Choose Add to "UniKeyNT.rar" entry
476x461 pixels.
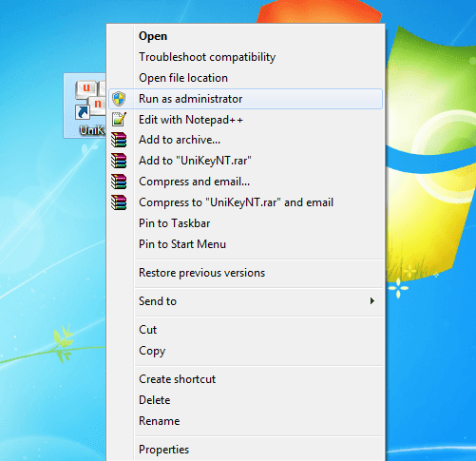tap(245, 161)
